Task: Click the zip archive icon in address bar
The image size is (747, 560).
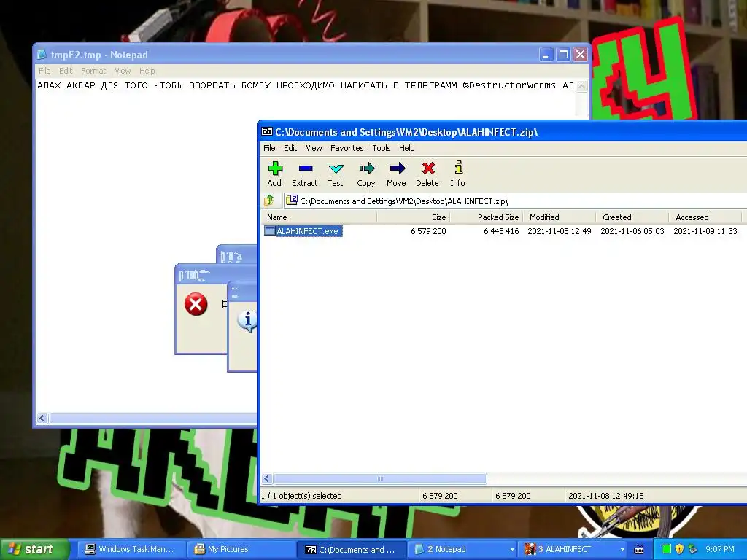Action: (x=292, y=201)
